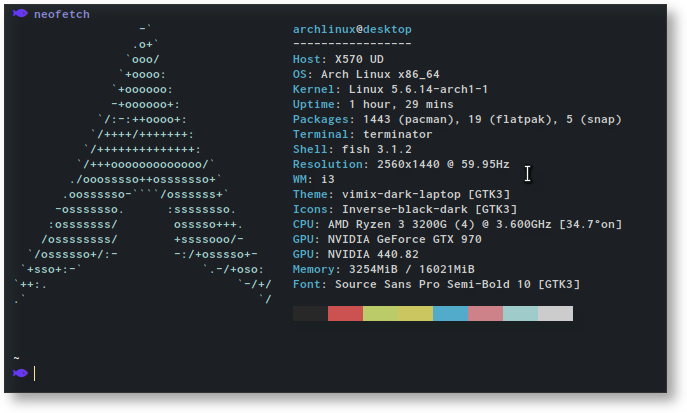Click the Packages: 1443 (pacman) line
The image size is (687, 413).
(457, 119)
